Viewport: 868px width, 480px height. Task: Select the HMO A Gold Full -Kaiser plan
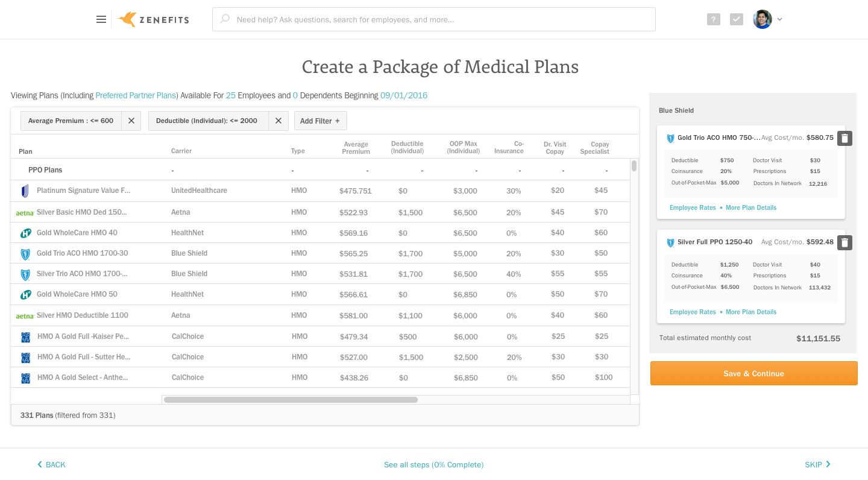click(x=321, y=336)
